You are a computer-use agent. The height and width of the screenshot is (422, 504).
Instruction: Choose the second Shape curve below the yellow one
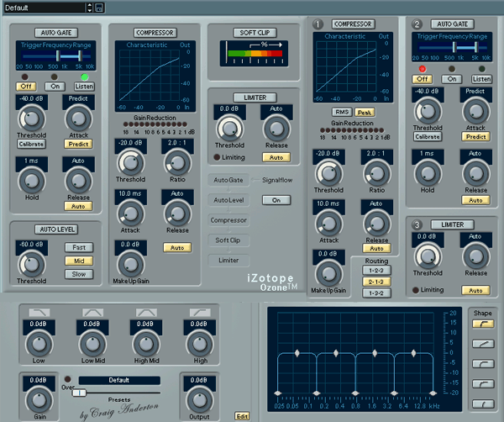point(483,344)
